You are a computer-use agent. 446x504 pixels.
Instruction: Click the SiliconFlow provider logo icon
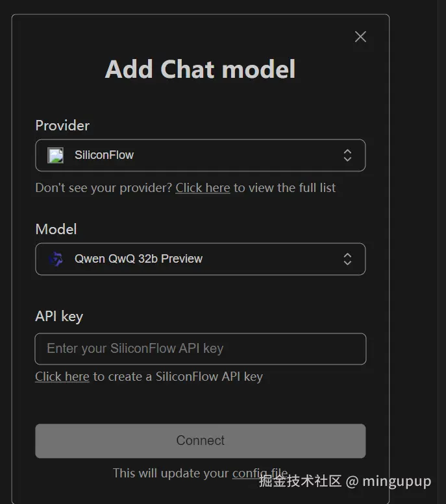point(56,156)
